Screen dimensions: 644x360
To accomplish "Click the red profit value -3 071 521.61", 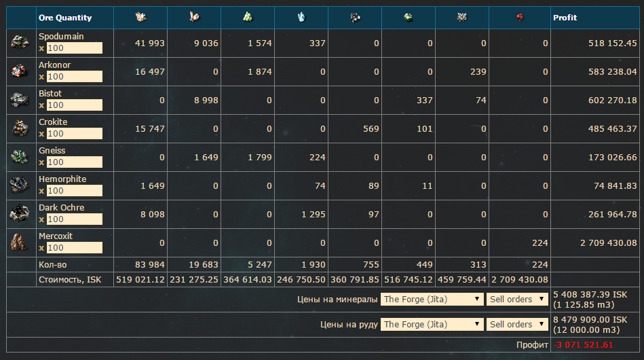I will 583,345.
